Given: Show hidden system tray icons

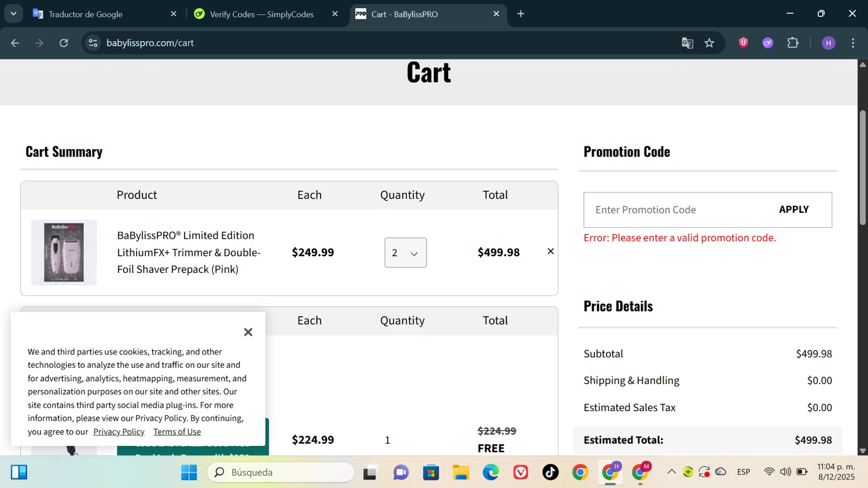Looking at the screenshot, I should point(672,472).
